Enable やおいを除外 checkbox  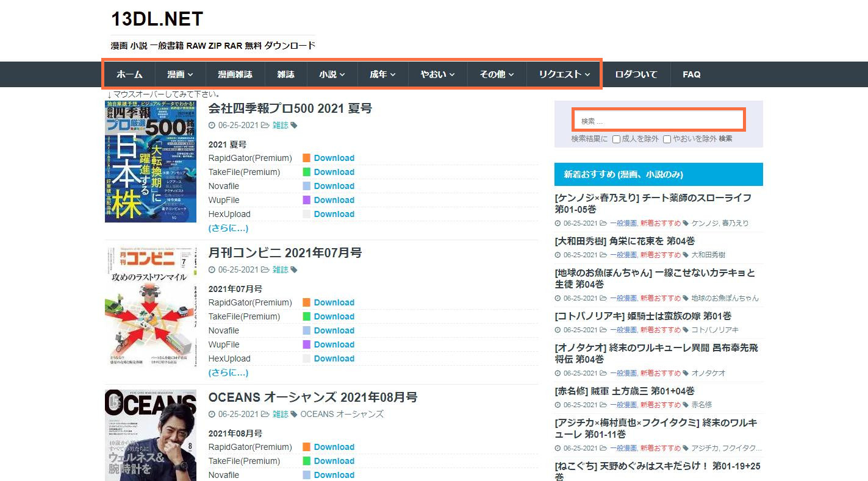point(667,139)
